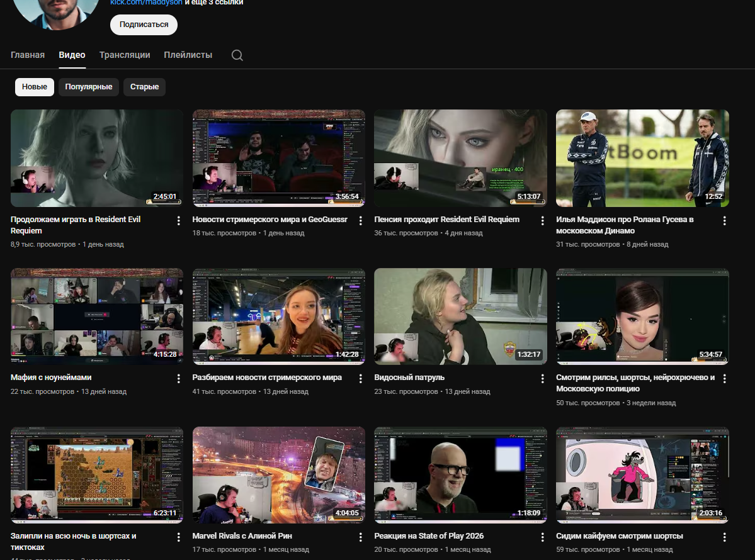
Task: Click the Подписаться subscribe button
Action: tap(144, 25)
